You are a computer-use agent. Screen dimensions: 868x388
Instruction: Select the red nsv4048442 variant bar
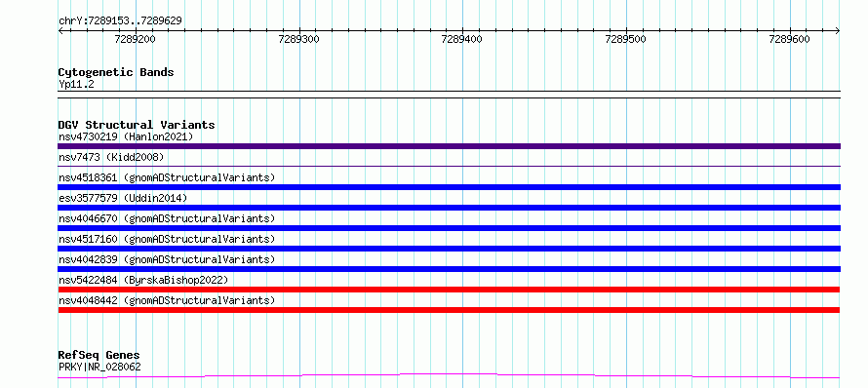tap(449, 310)
